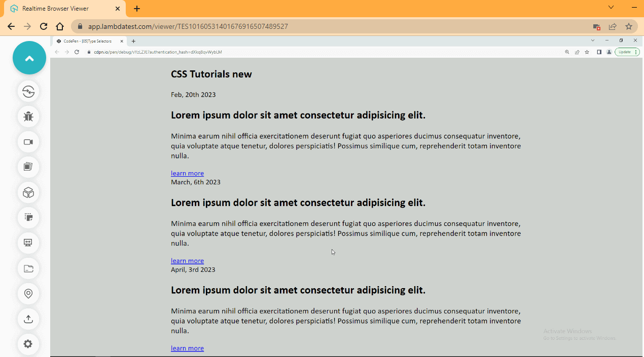Open the screenshot capture tool
This screenshot has height=357, width=644.
pyautogui.click(x=28, y=167)
